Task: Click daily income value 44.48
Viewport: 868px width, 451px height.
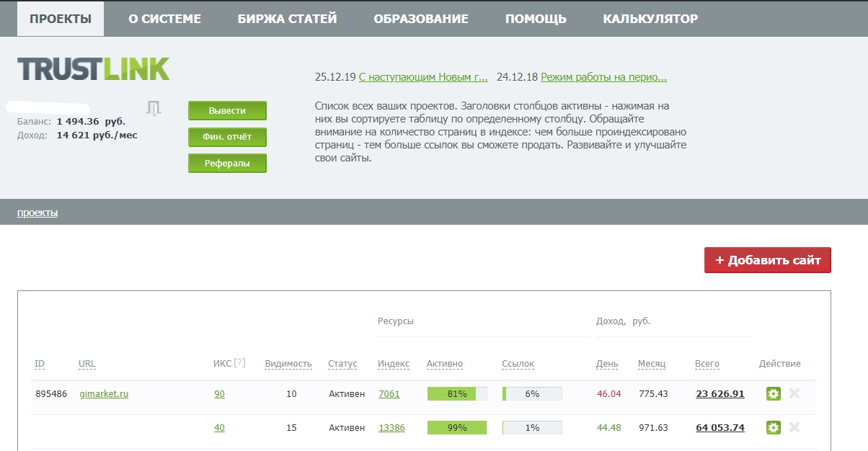Action: coord(608,427)
